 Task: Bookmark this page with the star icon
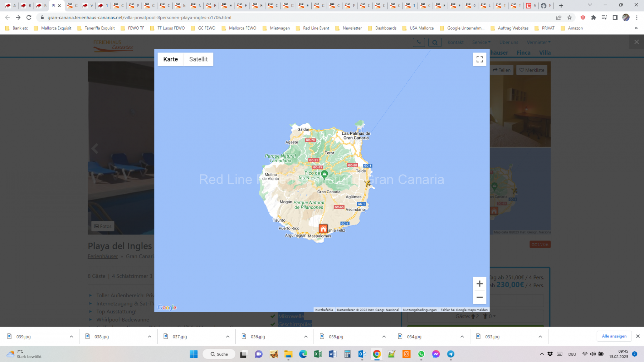[x=570, y=18]
